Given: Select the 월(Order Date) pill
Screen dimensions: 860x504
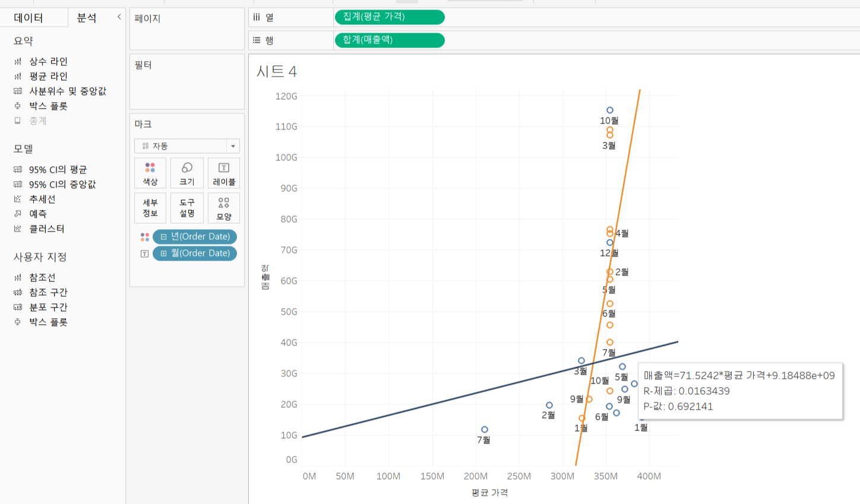Looking at the screenshot, I should coord(195,253).
